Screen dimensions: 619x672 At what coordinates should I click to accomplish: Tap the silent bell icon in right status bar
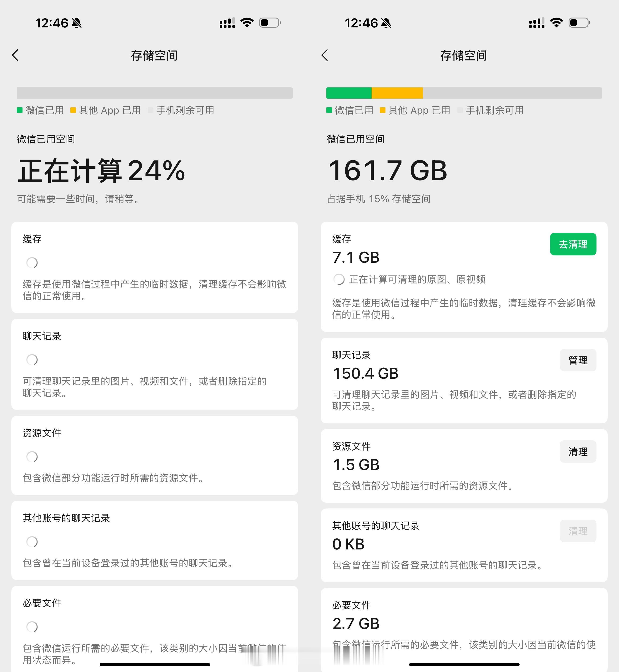pyautogui.click(x=386, y=23)
